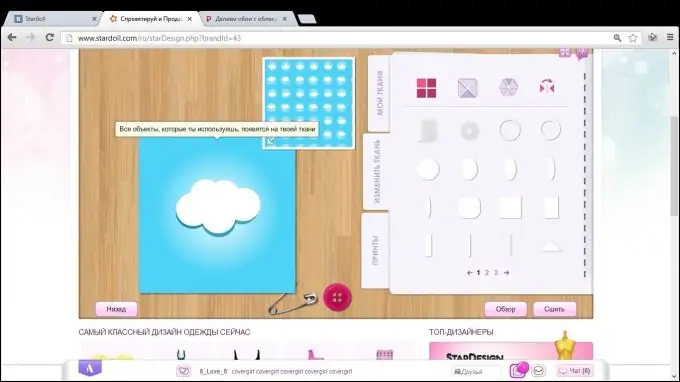
Task: Pick the rounded square shape
Action: tap(469, 208)
